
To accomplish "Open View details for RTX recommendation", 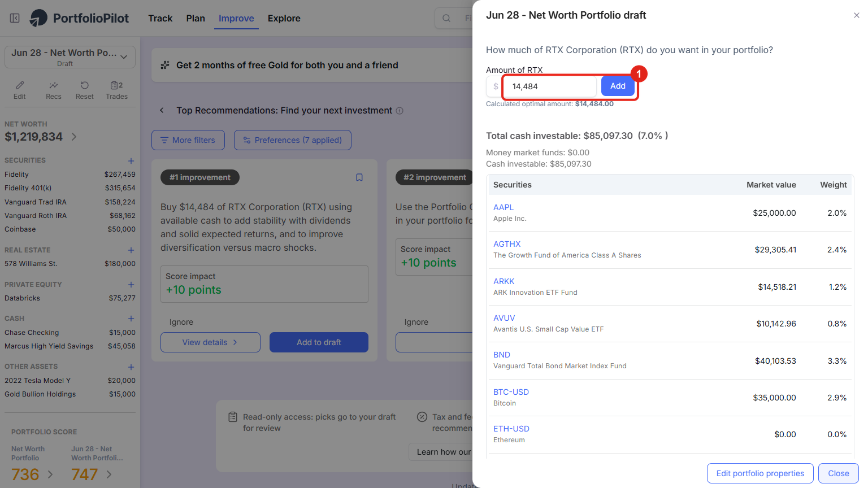I will pos(210,342).
